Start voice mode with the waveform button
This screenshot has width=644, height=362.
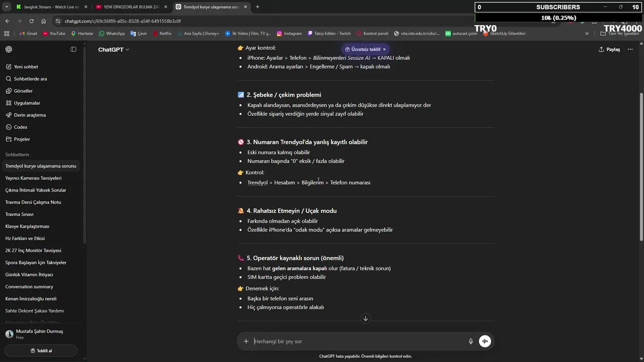pyautogui.click(x=485, y=341)
